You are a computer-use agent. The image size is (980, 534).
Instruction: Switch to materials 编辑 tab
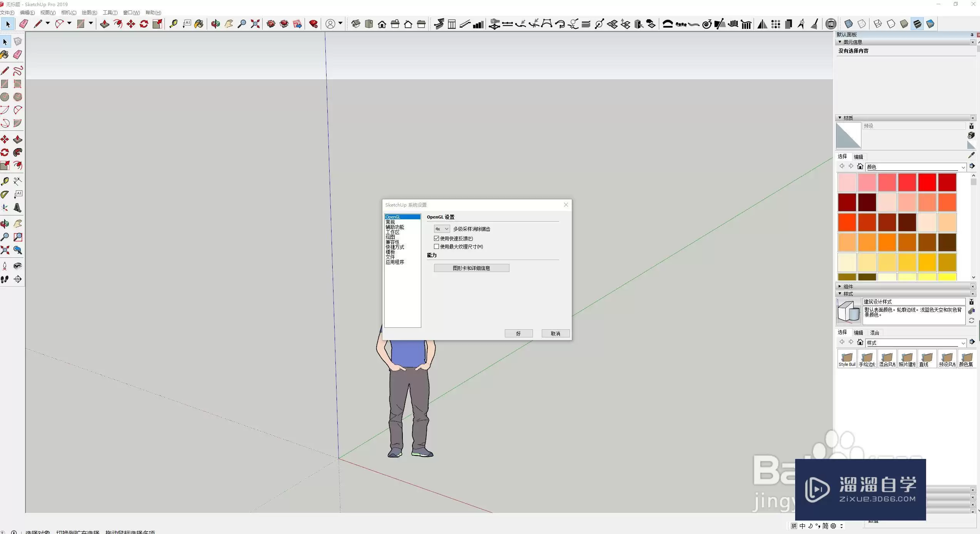coord(858,157)
